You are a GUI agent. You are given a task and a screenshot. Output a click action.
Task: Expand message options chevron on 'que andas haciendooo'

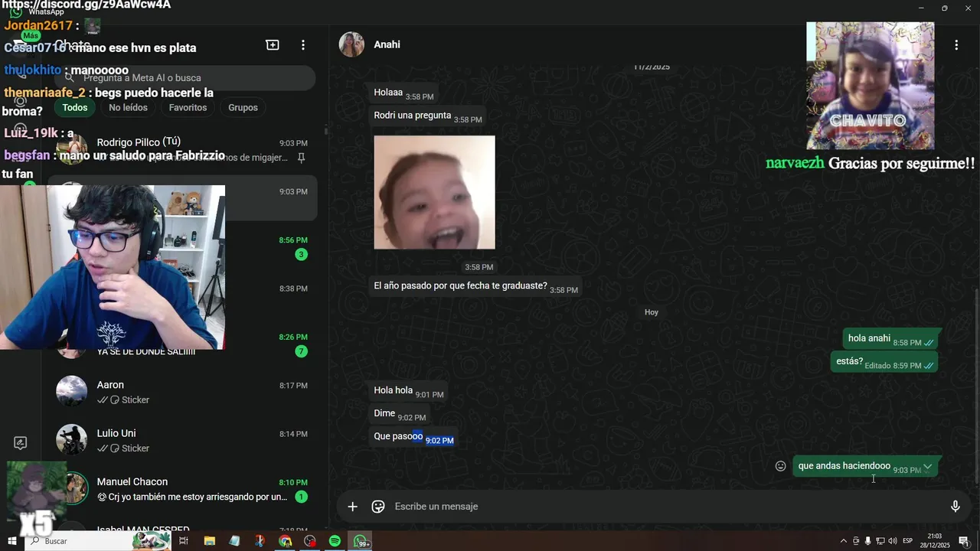click(x=927, y=466)
